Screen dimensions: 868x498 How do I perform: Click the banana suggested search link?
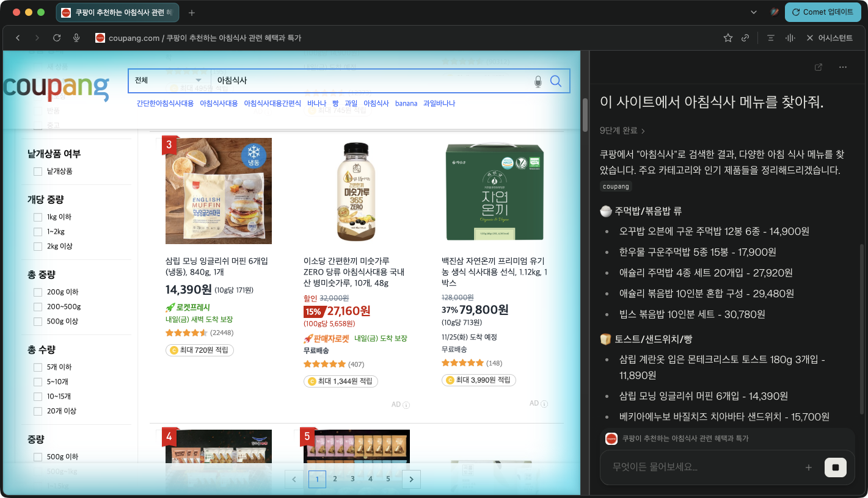point(406,104)
